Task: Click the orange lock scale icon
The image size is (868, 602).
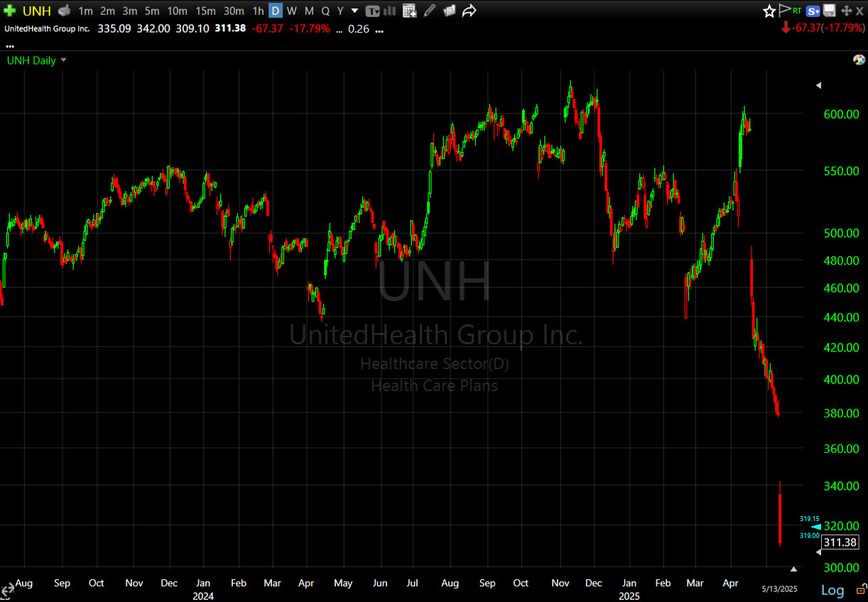Action: [861, 590]
